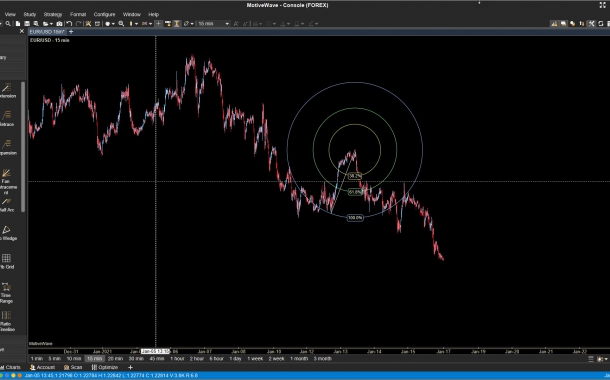Select the Fan Retracement tool
This screenshot has height=380, width=610.
[6, 181]
